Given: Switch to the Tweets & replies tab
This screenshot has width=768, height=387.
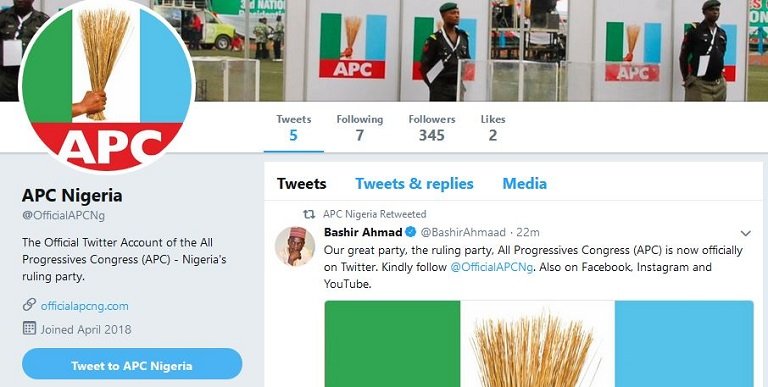Looking at the screenshot, I should 414,184.
